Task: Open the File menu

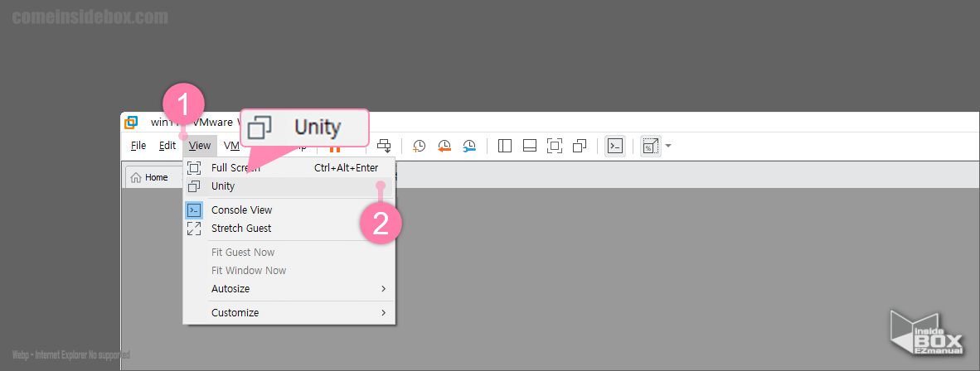Action: click(x=138, y=146)
